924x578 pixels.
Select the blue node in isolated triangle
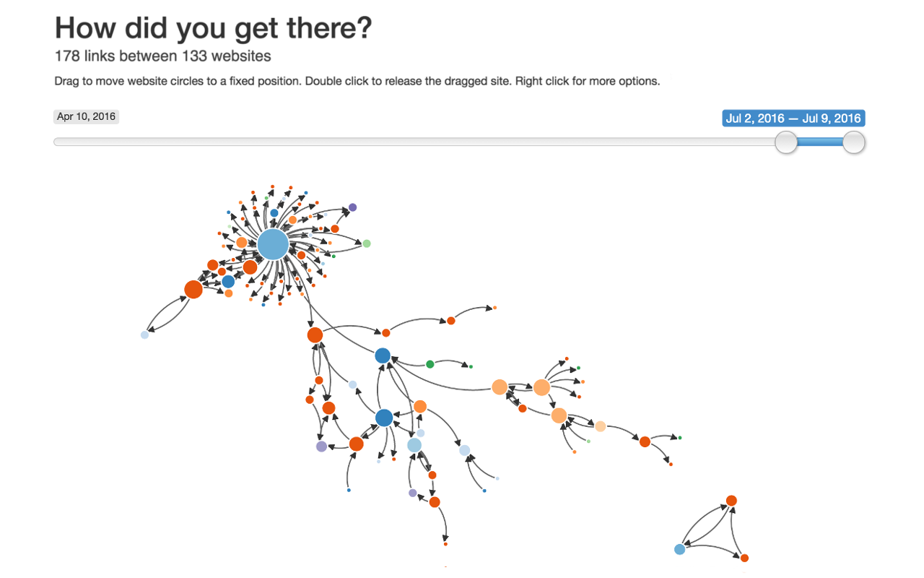point(679,549)
